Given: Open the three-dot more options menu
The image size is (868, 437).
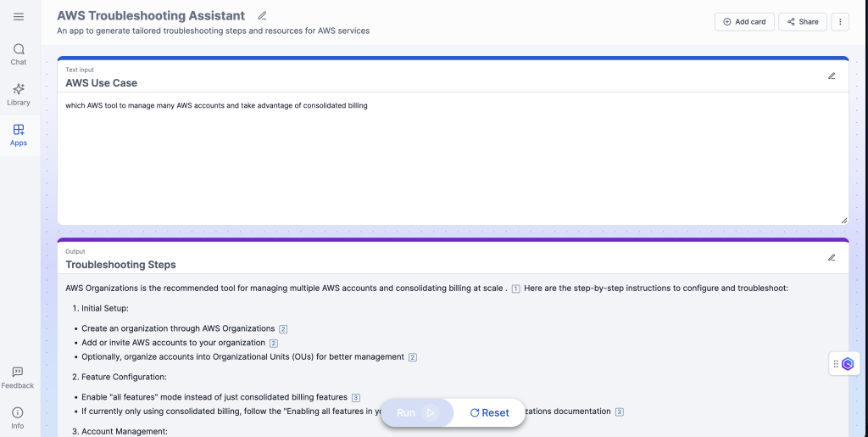Looking at the screenshot, I should click(840, 21).
